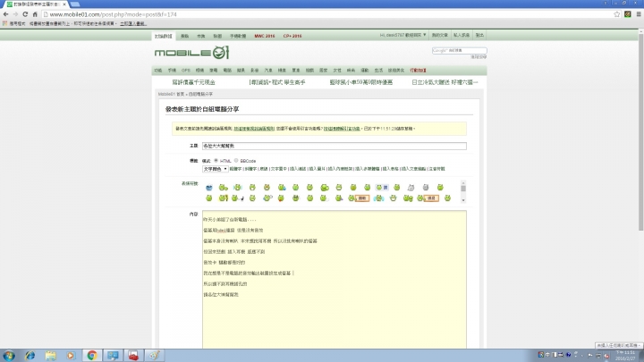This screenshot has width=644, height=362.
Task: Open the Paint app taskbar icon
Action: [x=155, y=356]
